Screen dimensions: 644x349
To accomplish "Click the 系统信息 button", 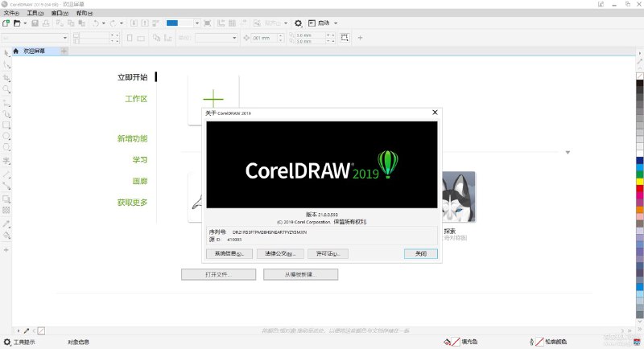I will coord(229,253).
